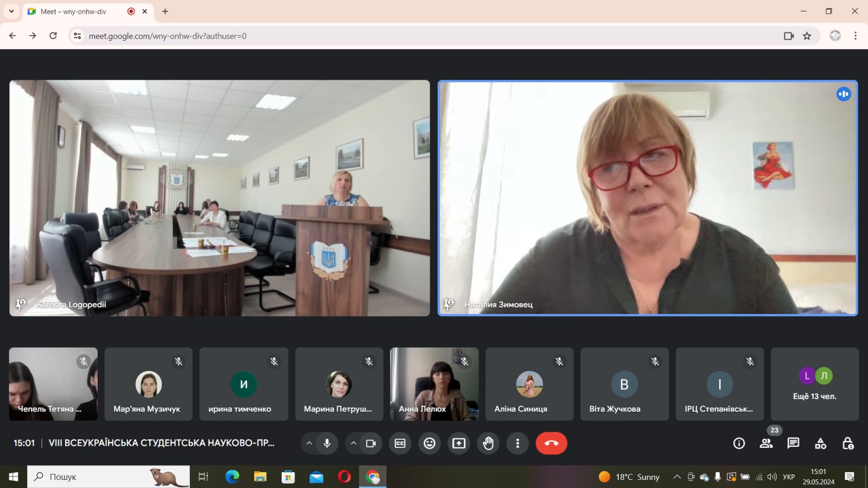
Task: Mute the microphone in Meet
Action: click(x=327, y=444)
